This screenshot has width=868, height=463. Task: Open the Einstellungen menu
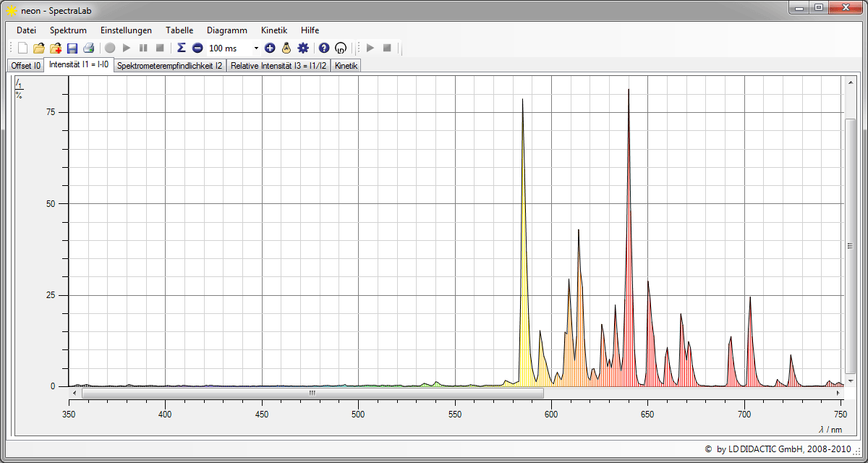(126, 30)
